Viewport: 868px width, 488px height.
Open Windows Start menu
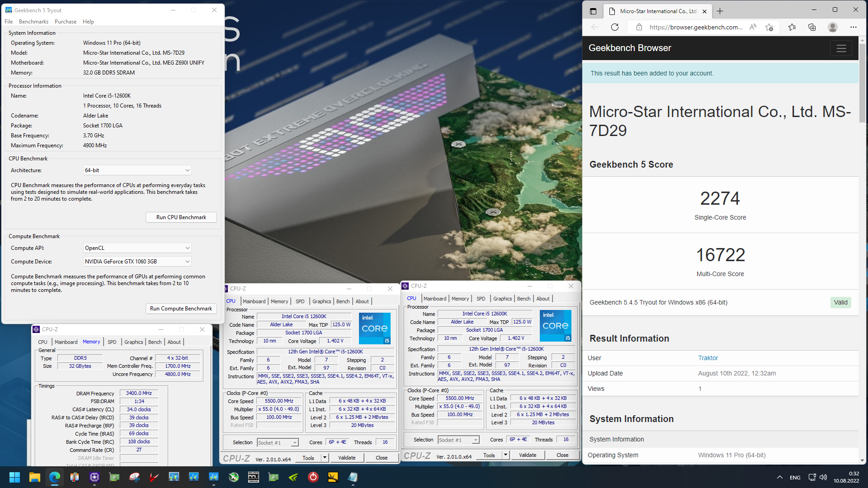(14, 477)
